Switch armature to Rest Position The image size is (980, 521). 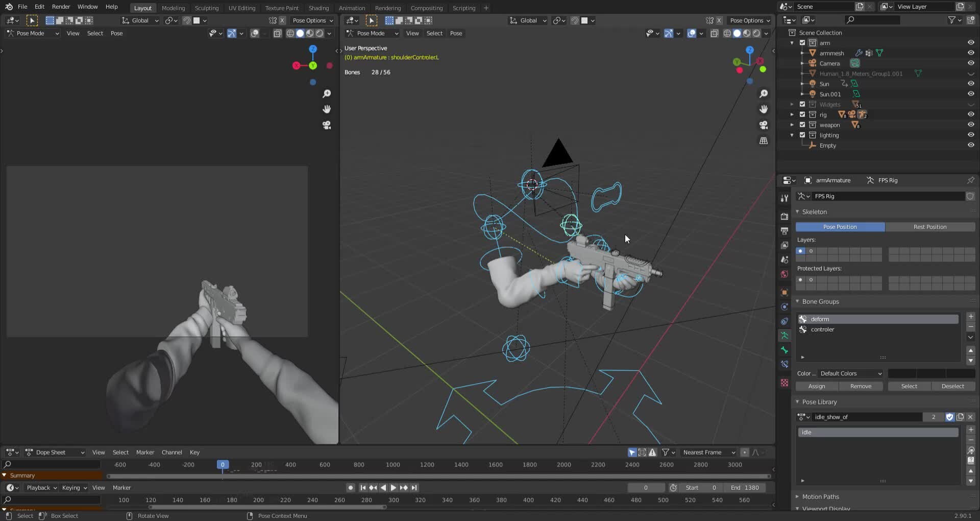coord(931,227)
